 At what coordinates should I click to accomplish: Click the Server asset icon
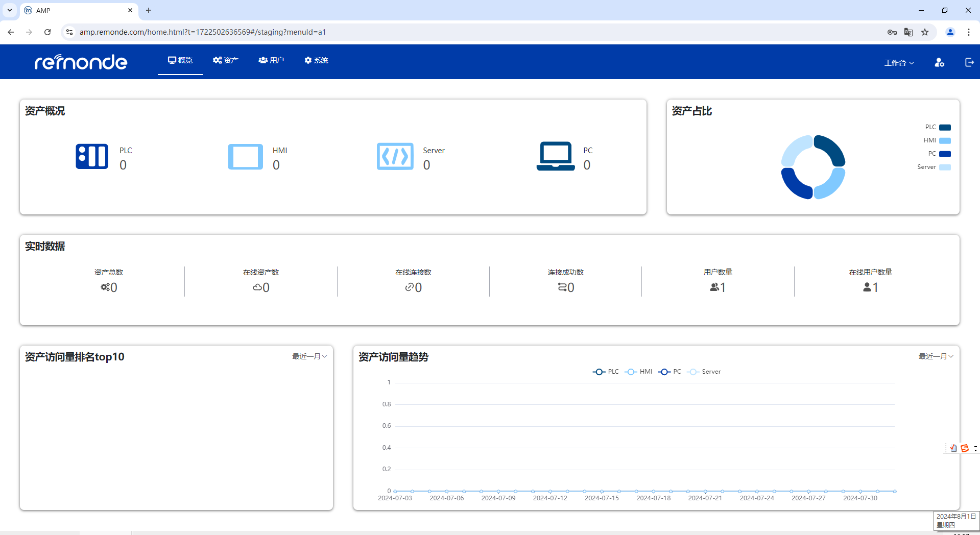(395, 156)
